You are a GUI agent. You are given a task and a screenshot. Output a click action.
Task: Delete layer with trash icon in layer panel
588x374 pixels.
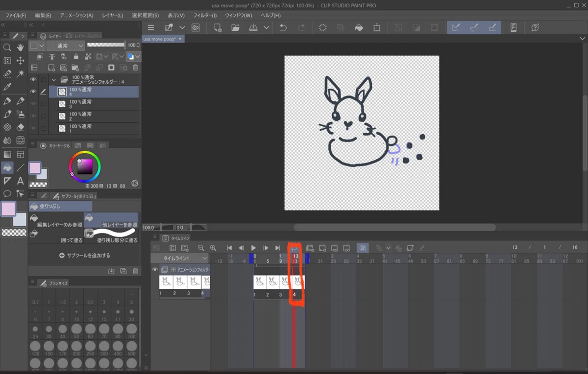click(x=136, y=68)
